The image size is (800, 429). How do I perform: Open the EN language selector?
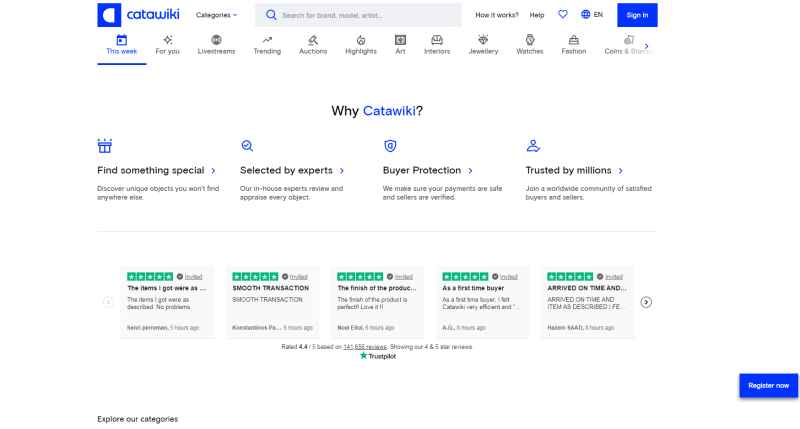coord(592,15)
